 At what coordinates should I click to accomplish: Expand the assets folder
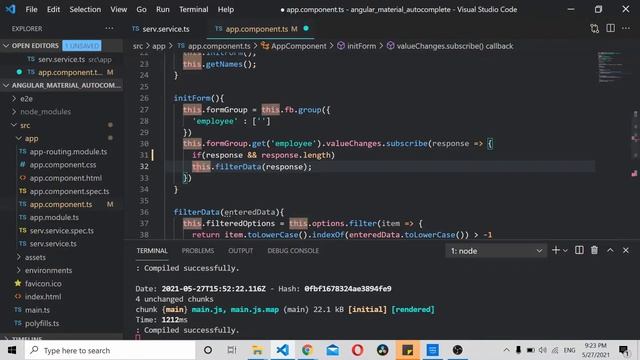[x=35, y=258]
